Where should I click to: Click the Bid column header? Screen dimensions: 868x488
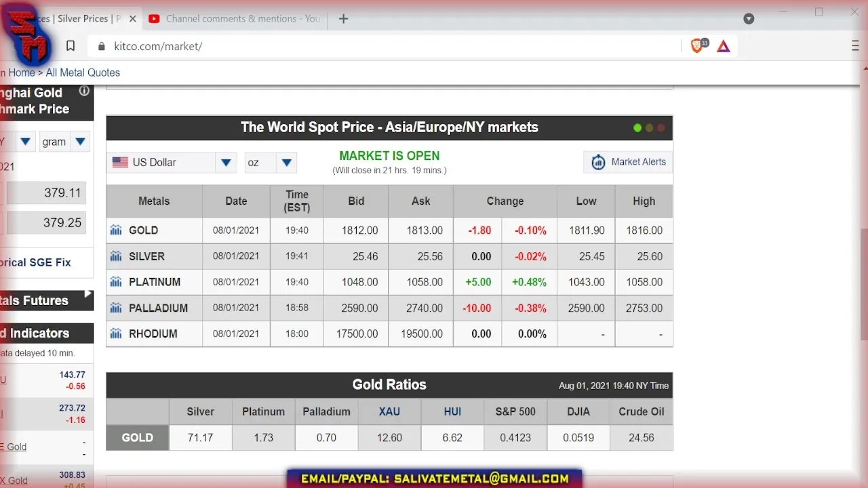pyautogui.click(x=356, y=201)
